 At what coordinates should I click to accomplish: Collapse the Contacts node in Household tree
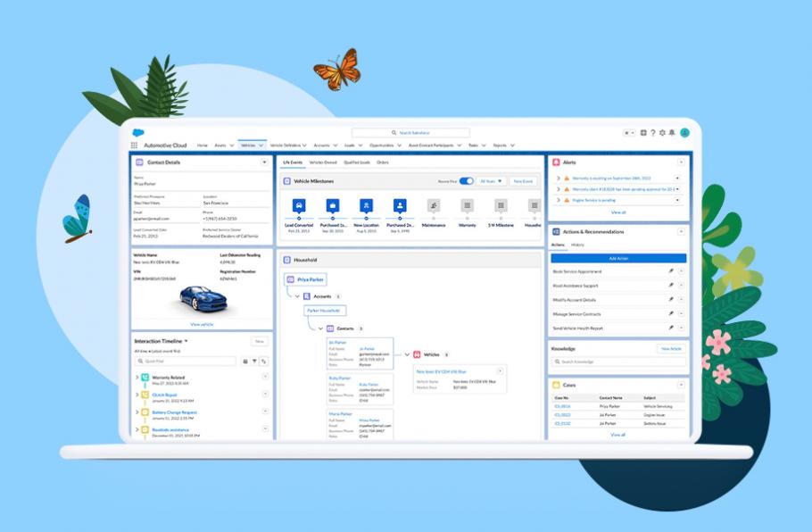(x=320, y=328)
